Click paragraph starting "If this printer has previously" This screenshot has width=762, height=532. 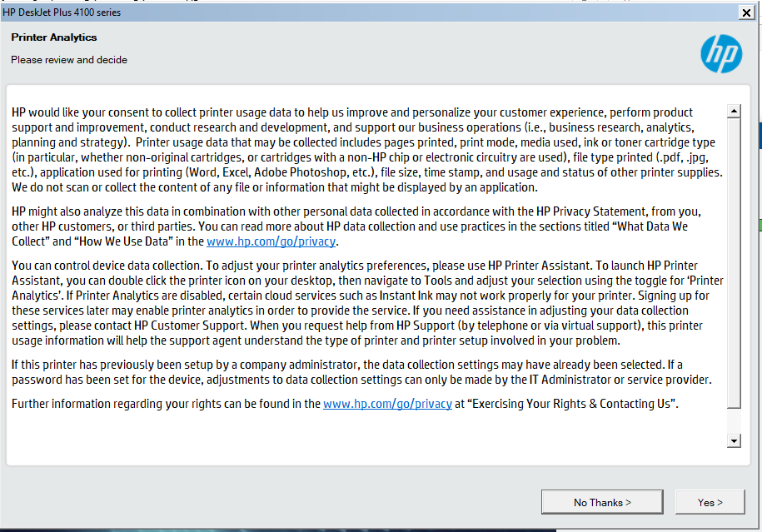[361, 372]
